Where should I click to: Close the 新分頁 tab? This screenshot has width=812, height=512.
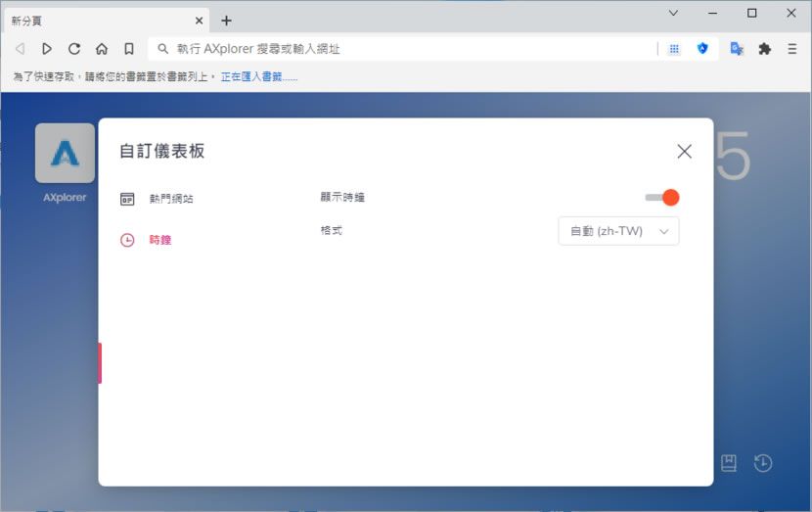point(199,21)
